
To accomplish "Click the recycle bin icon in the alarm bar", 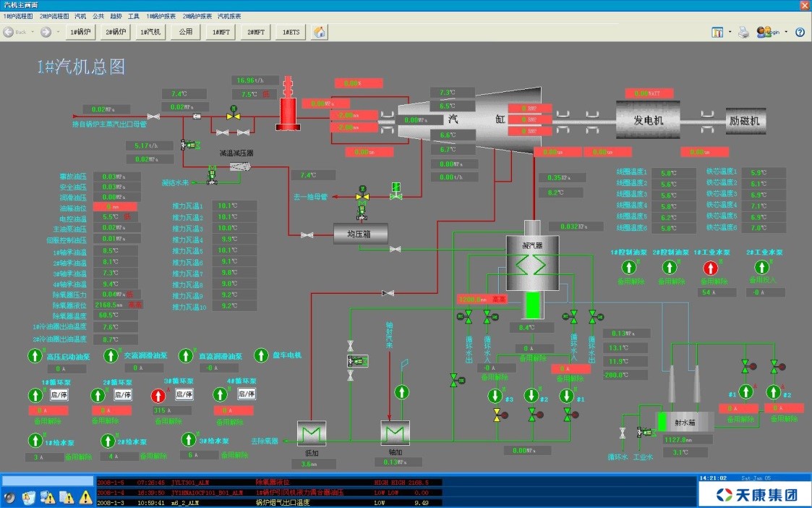I will (29, 497).
